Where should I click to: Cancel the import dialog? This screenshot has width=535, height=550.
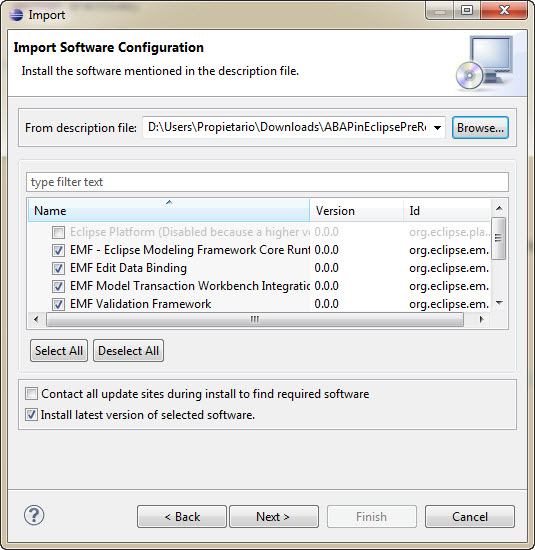point(470,516)
